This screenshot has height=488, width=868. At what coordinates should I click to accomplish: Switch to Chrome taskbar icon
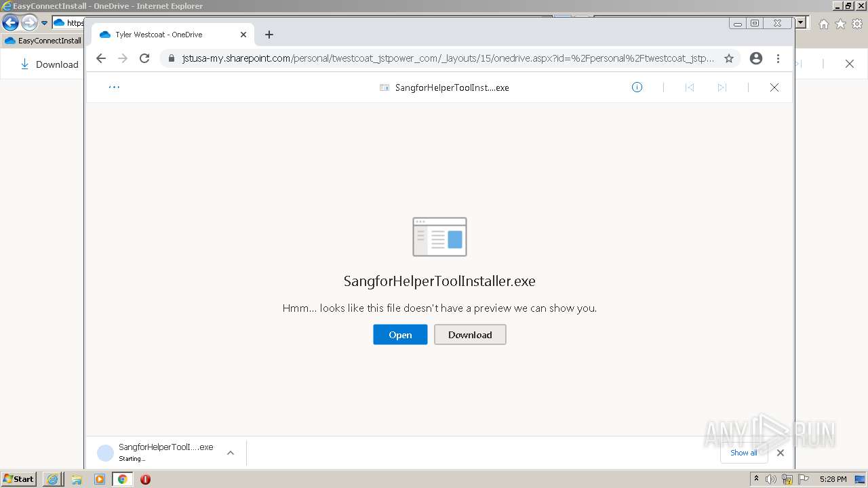(x=123, y=479)
